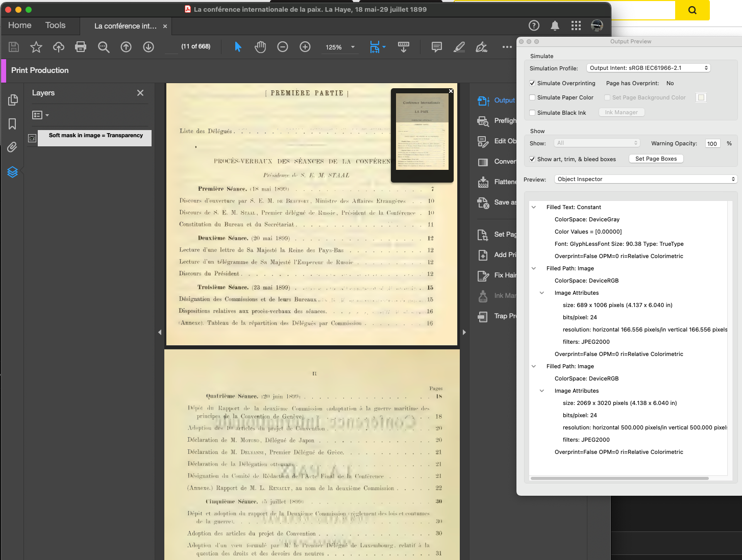Screen dimensions: 742x560
Task: Show the Bookmarks sidebar panel
Action: pos(13,124)
